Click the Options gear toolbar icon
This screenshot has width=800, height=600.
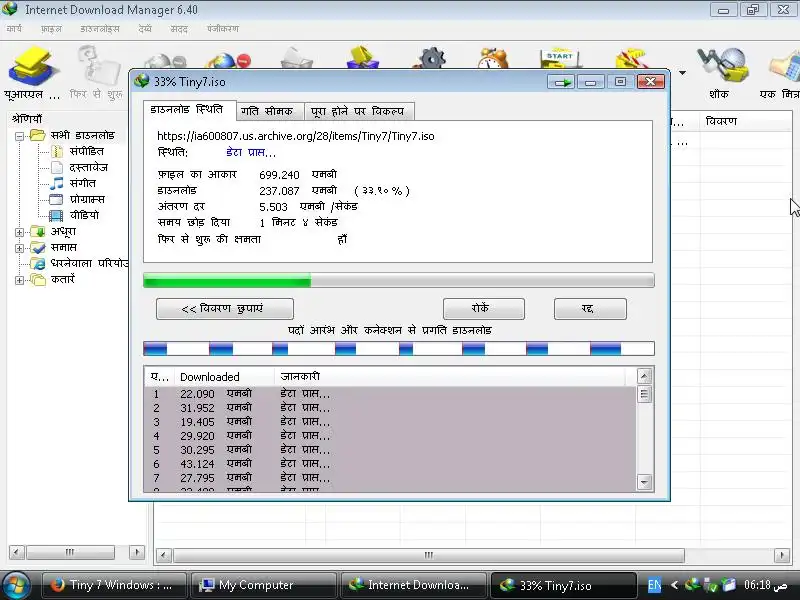point(432,58)
